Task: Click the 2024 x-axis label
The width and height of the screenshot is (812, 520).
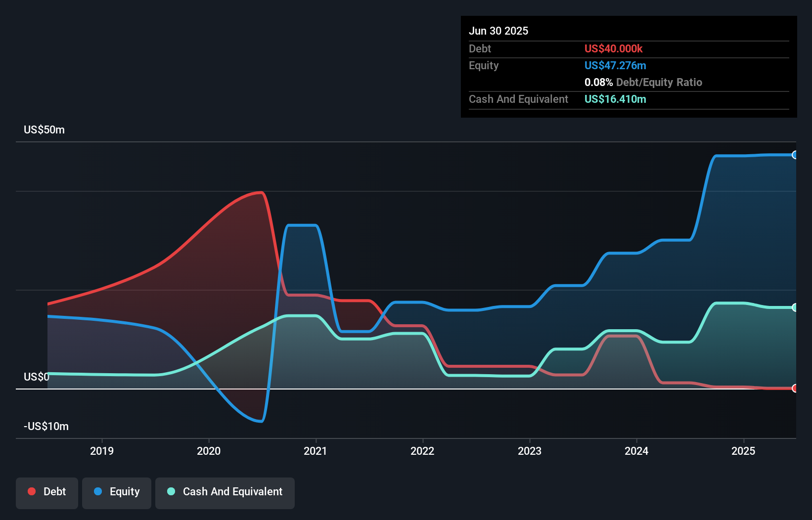Action: click(636, 451)
